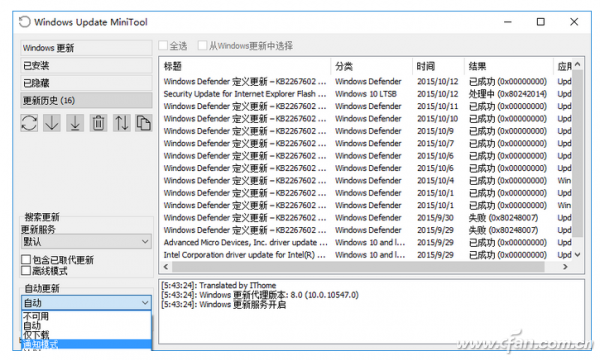
Task: Click log line 'Windows 更新服务开启'
Action: (x=223, y=305)
